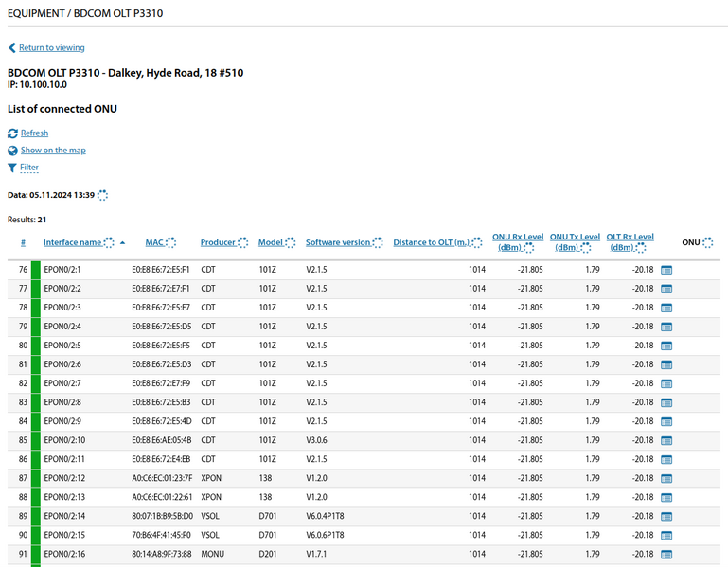Click the funnel Filter icon
Screen dimensions: 728x567
[12, 168]
